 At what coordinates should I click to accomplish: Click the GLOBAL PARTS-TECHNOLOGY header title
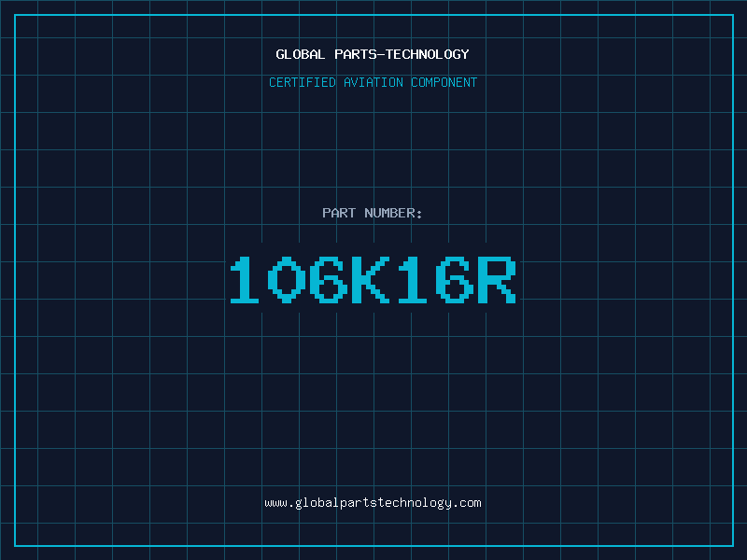(x=373, y=54)
